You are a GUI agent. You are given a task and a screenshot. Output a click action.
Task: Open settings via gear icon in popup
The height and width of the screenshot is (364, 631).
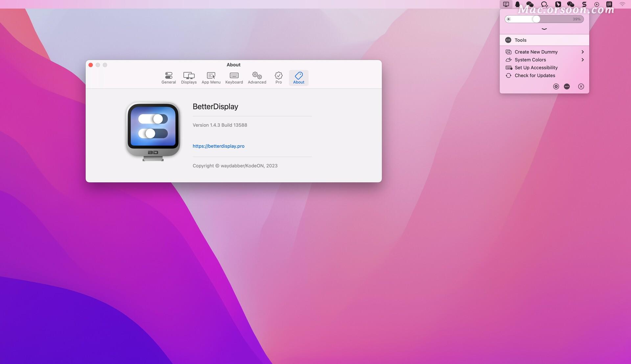pyautogui.click(x=556, y=86)
